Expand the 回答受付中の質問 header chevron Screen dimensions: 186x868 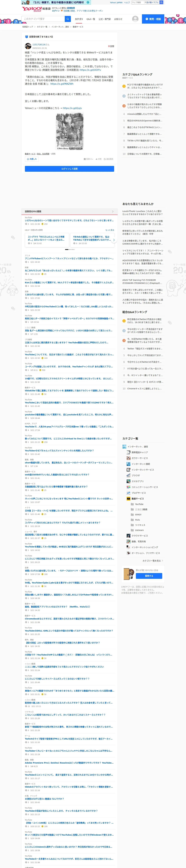point(113,212)
